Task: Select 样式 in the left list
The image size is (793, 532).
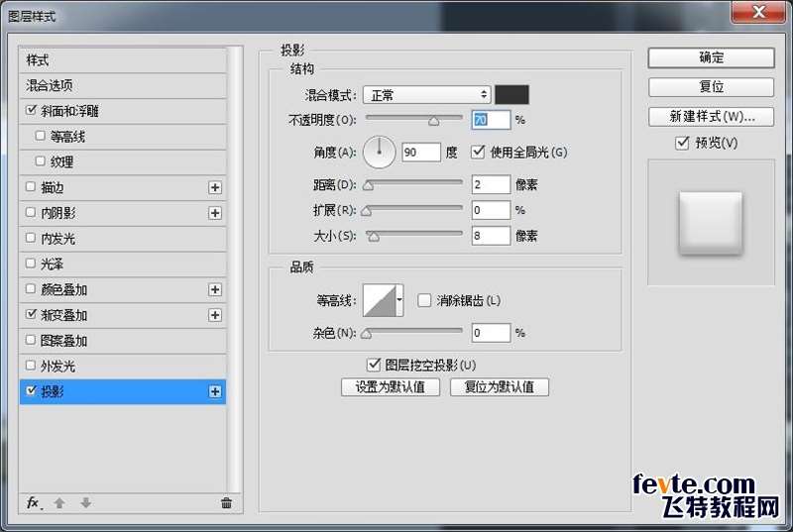Action: pos(122,60)
